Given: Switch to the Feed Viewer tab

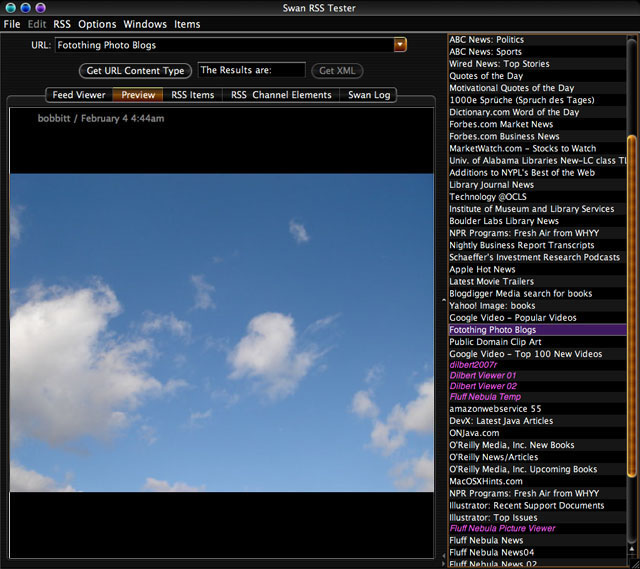Looking at the screenshot, I should point(79,95).
